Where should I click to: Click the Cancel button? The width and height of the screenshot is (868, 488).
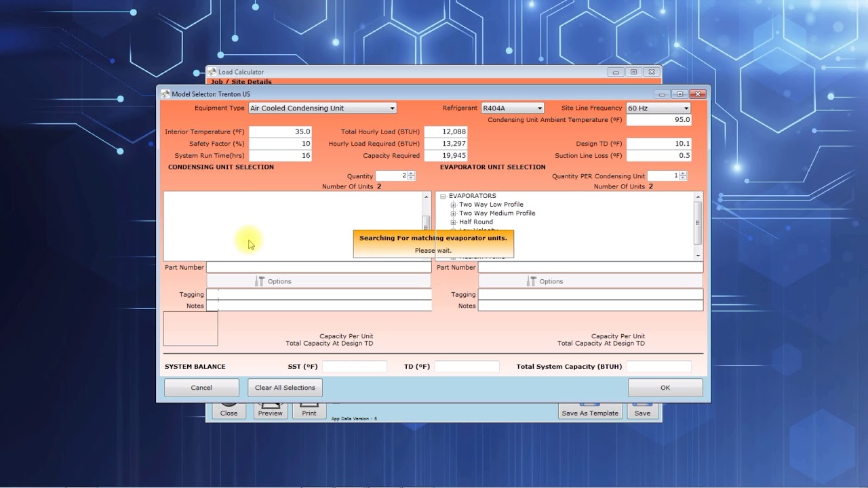[x=201, y=388]
